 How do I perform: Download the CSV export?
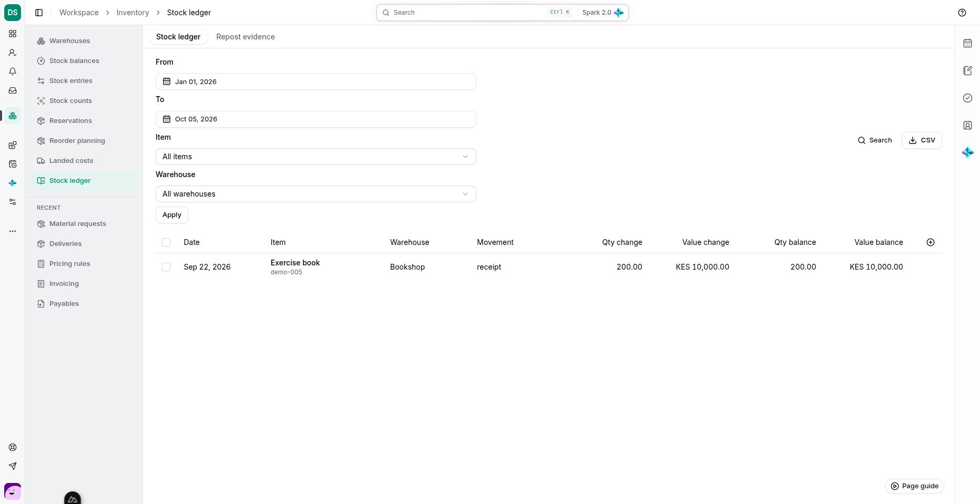(922, 140)
